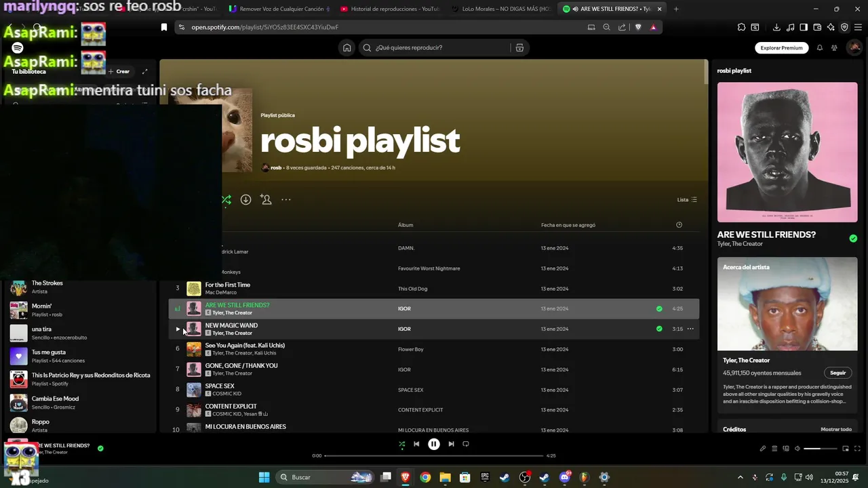Image resolution: width=868 pixels, height=488 pixels.
Task: Open IGOR album link on NEW MAGIC WAND row
Action: (404, 329)
